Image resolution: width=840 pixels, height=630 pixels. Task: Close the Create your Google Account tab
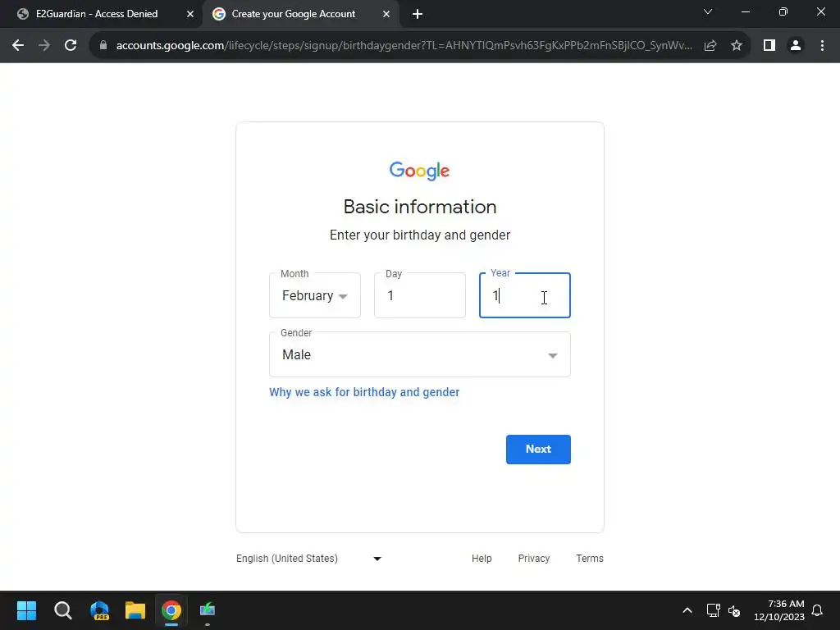[x=386, y=14]
